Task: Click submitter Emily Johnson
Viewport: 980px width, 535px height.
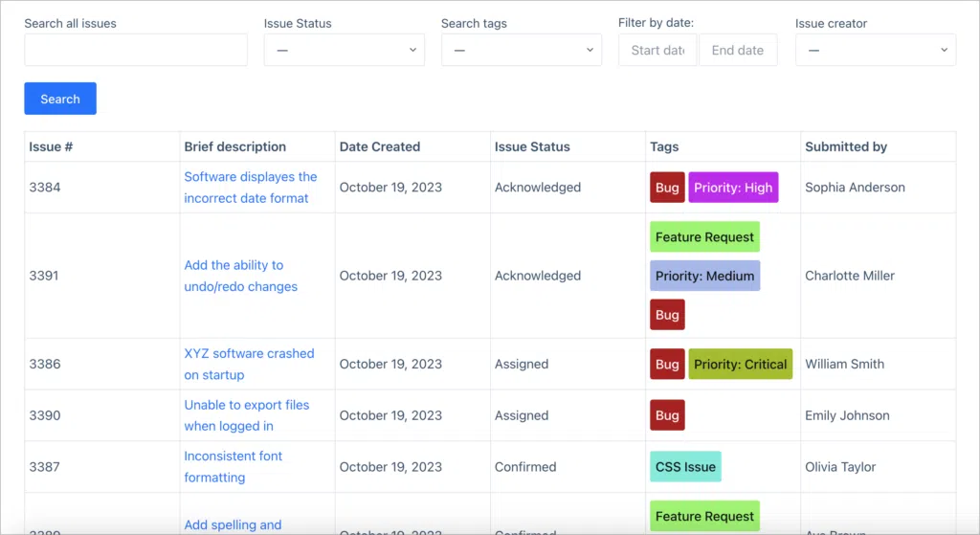Action: click(x=848, y=415)
